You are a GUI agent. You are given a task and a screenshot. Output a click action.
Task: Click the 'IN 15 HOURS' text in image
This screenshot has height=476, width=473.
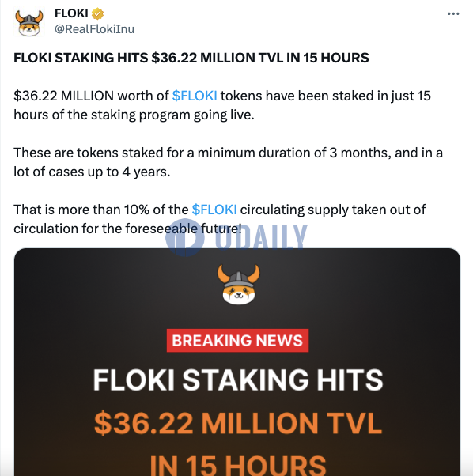coord(238,464)
